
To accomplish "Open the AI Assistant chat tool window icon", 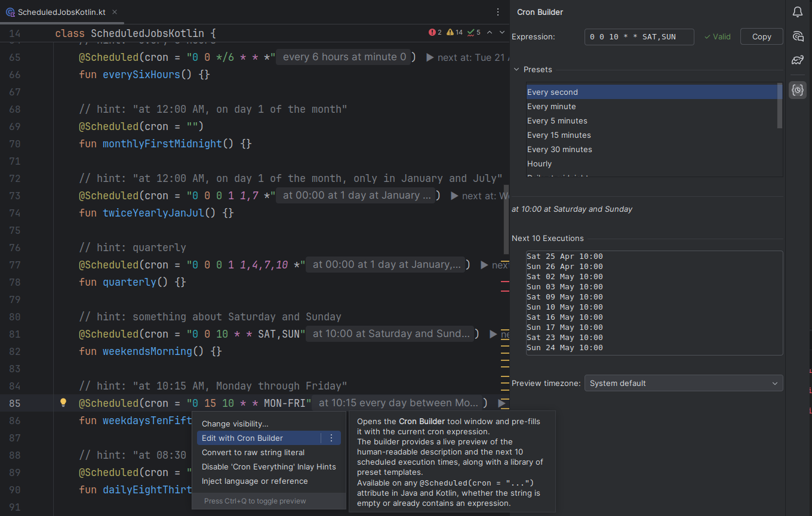I will click(798, 36).
